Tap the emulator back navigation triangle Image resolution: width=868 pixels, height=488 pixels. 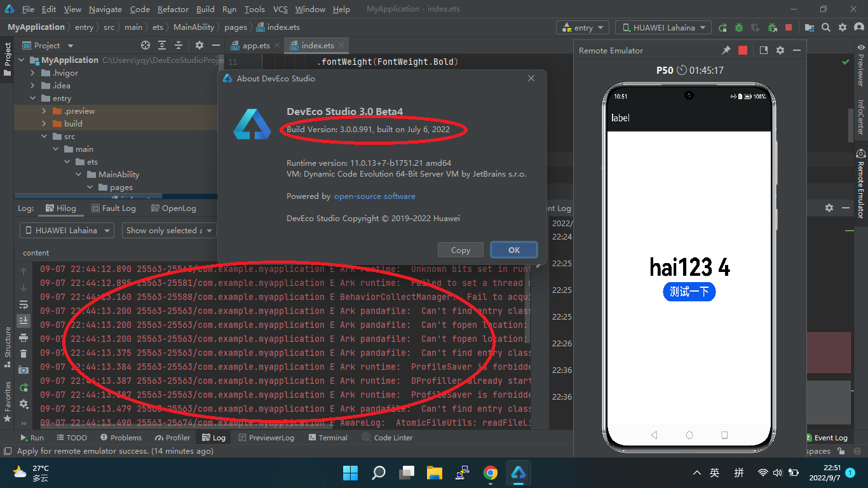coord(654,435)
